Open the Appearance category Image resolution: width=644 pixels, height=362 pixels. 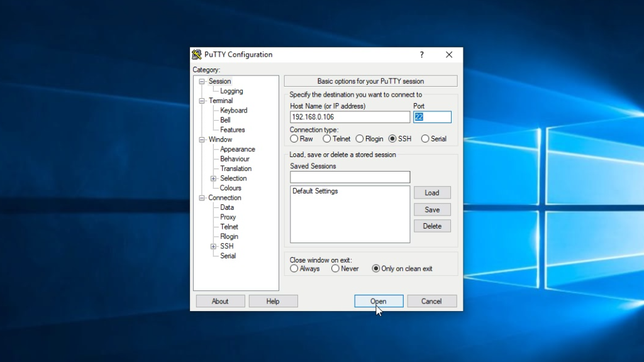coord(237,149)
